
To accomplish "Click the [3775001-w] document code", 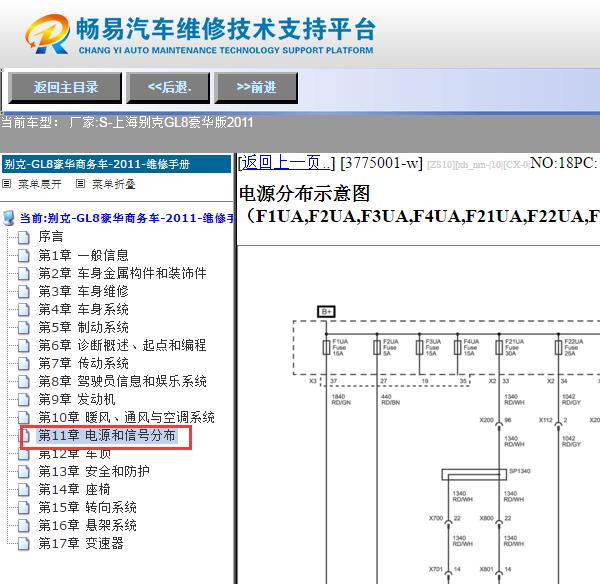I will (x=382, y=163).
